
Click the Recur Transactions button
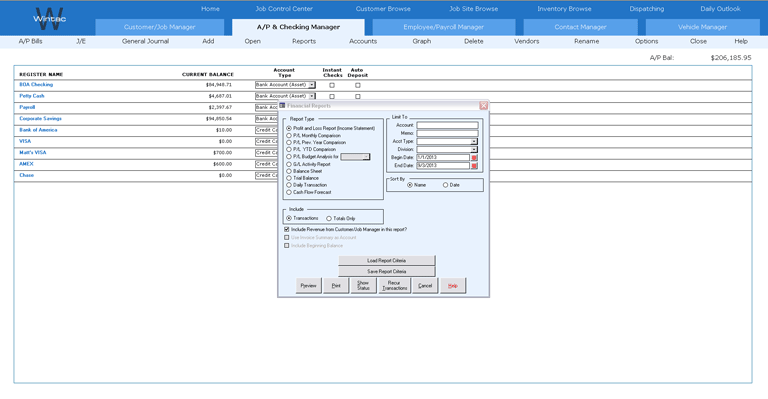pyautogui.click(x=394, y=285)
